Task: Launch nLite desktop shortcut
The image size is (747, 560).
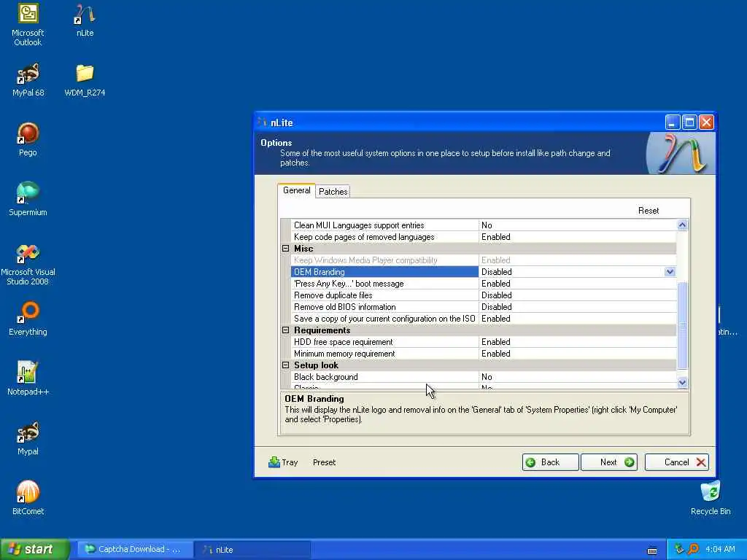Action: (85, 20)
